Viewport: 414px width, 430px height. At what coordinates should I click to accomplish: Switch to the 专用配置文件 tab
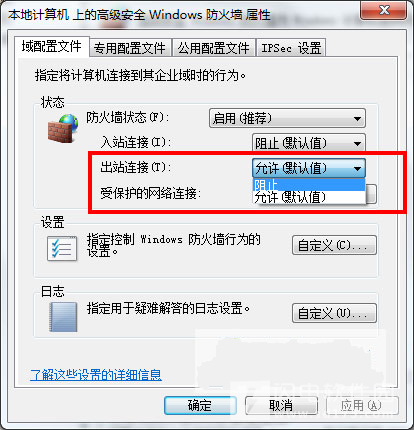130,48
